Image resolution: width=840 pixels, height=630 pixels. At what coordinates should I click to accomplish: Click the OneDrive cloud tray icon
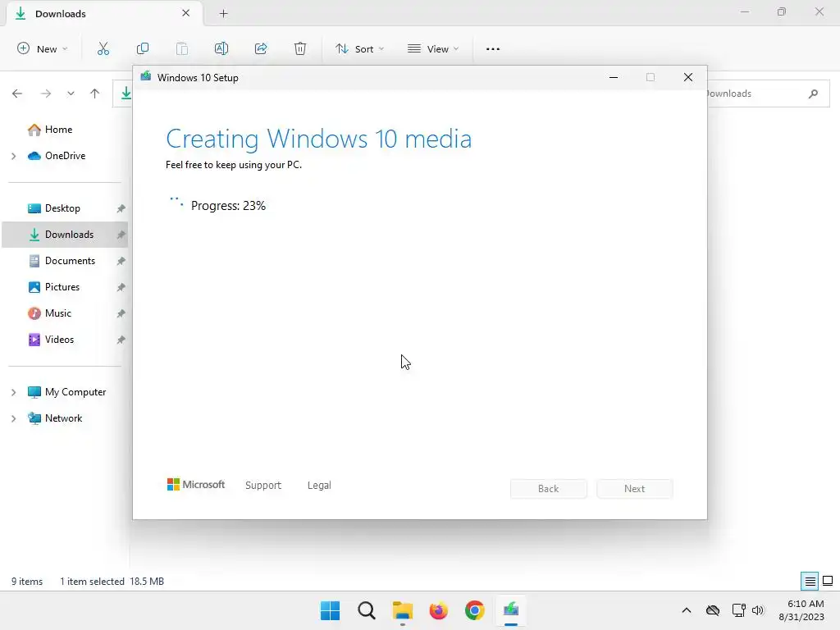[x=713, y=610]
